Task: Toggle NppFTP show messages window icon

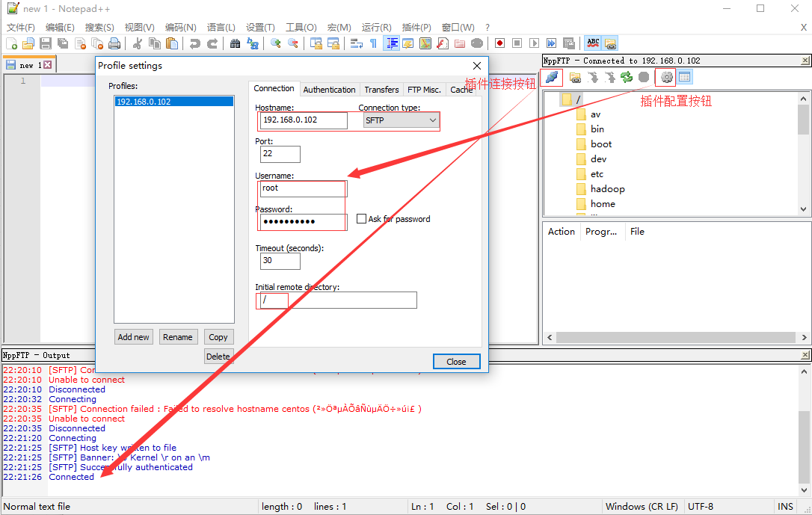Action: click(x=685, y=77)
